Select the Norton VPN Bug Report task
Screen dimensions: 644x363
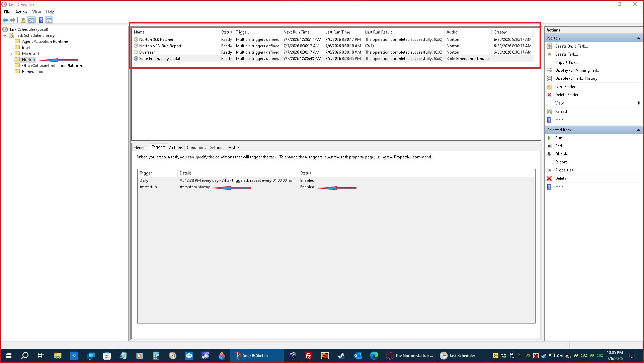click(333, 46)
